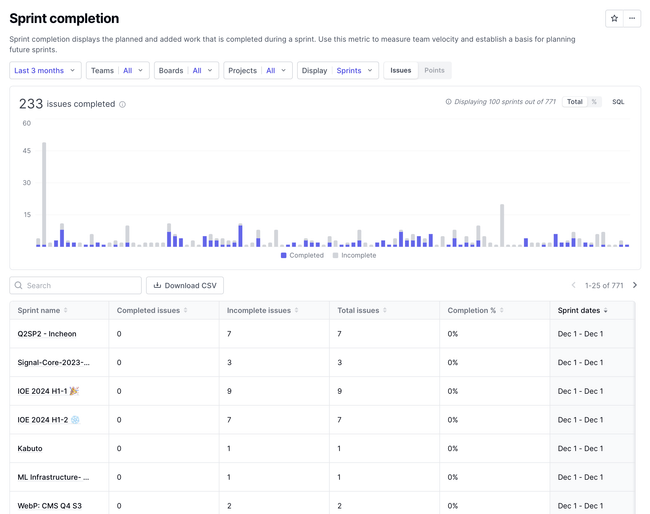Show chart values as percentage

594,102
